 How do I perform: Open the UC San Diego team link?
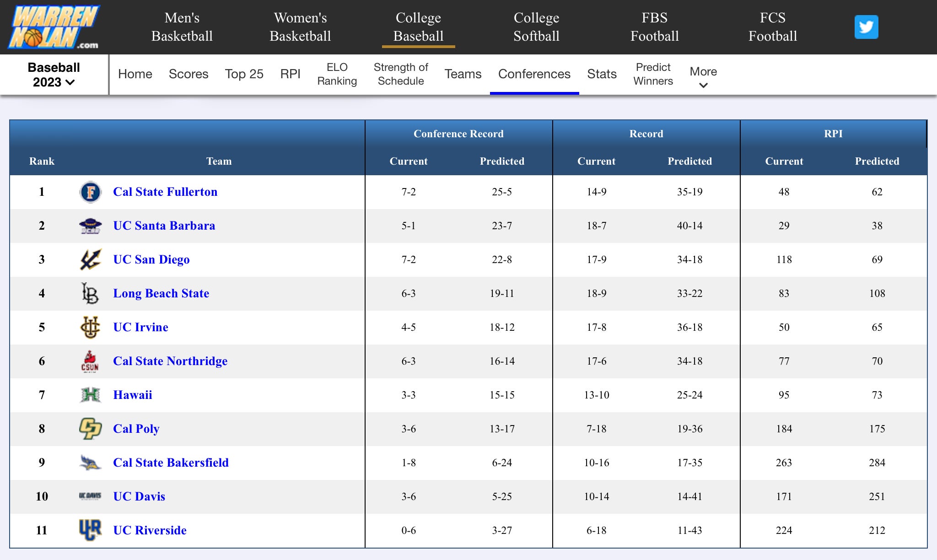coord(151,260)
